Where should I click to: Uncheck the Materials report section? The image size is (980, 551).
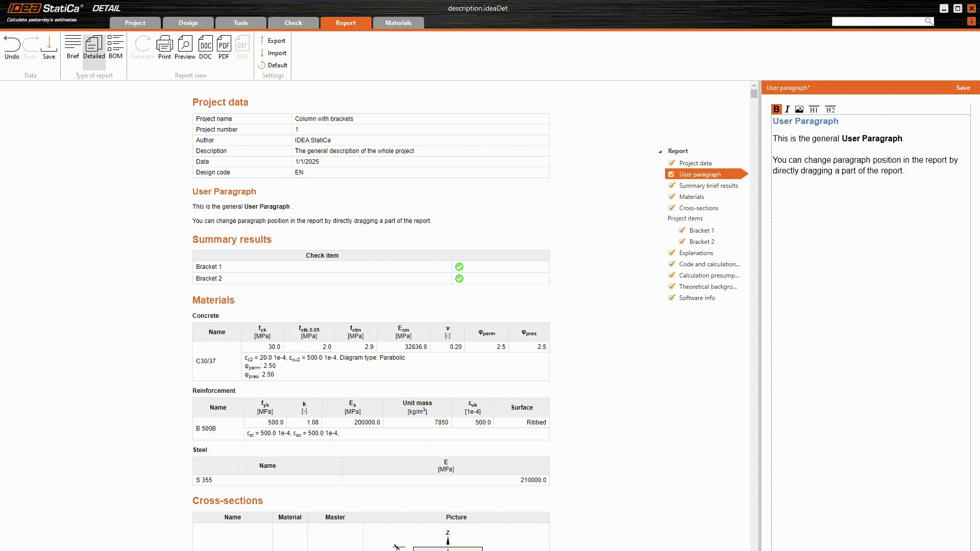[x=672, y=196]
